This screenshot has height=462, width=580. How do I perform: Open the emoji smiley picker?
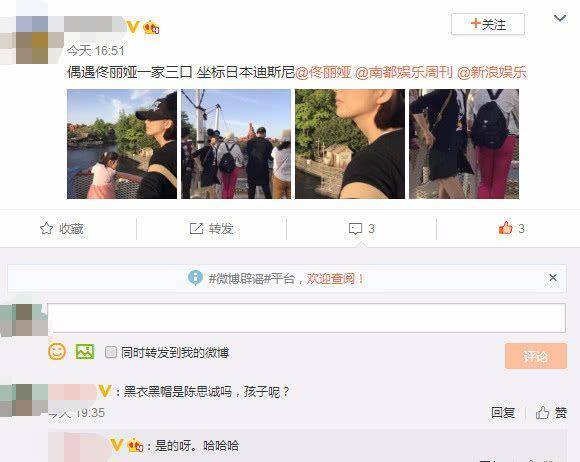click(57, 351)
